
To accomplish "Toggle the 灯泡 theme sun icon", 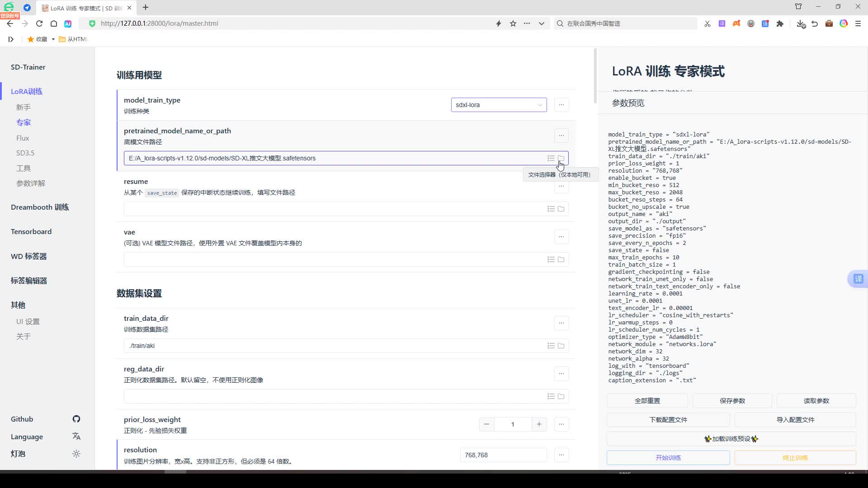I will 76,454.
